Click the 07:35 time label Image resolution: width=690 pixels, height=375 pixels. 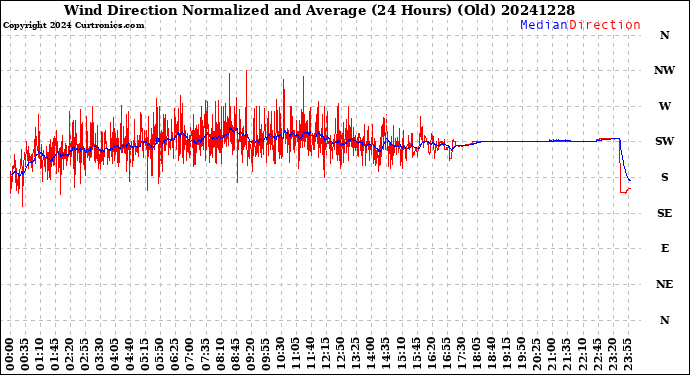205,354
